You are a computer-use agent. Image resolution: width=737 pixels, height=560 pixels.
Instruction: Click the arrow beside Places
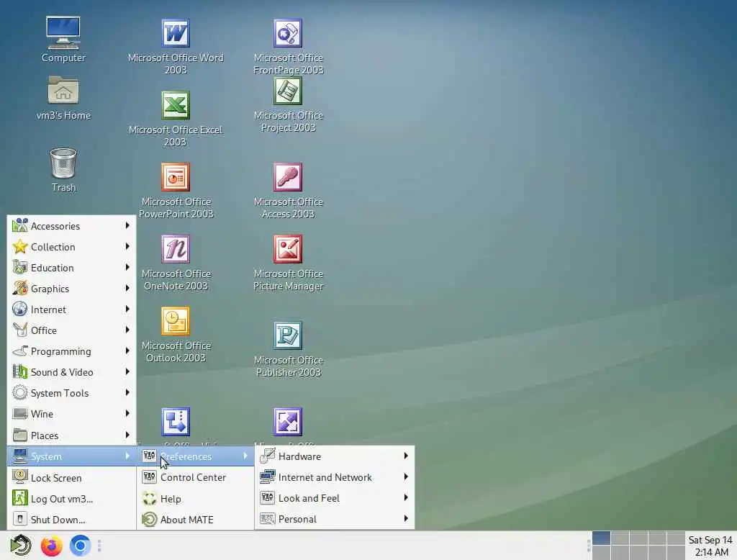pyautogui.click(x=127, y=435)
